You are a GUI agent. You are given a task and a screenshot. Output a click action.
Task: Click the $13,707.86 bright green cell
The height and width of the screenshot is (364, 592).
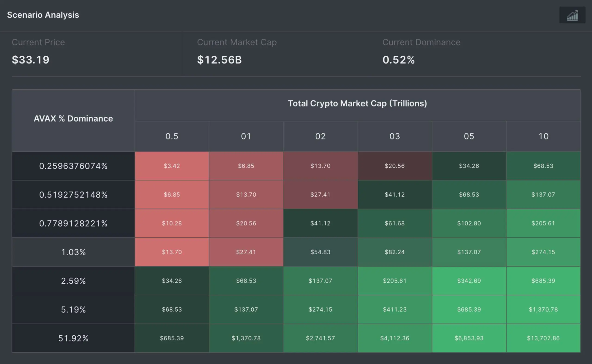click(x=543, y=338)
